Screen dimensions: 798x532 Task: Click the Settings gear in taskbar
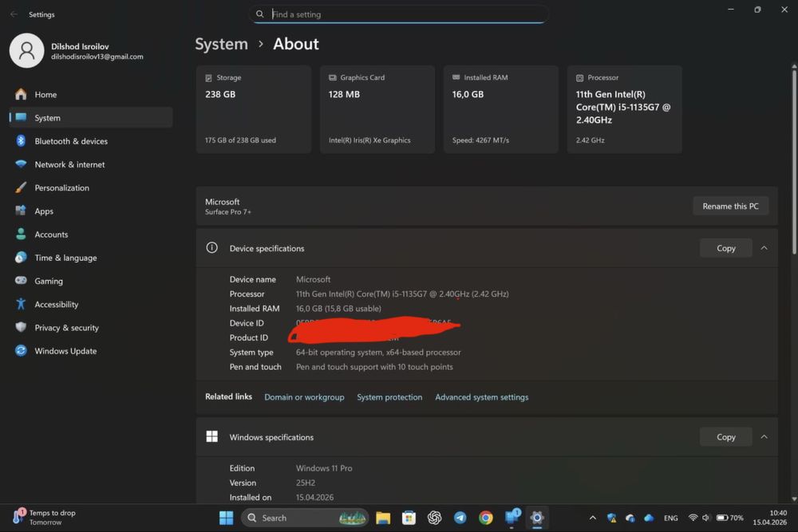536,518
